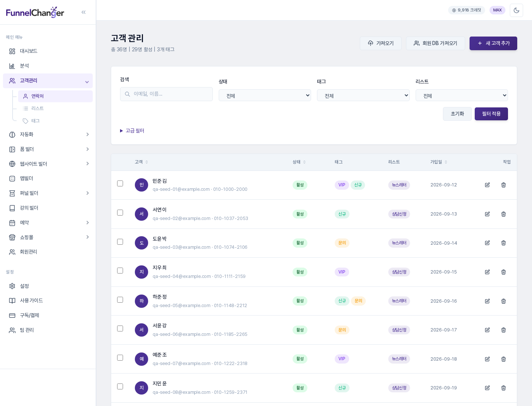532x406 pixels.
Task: Click the FunnelChanger logo
Action: click(x=35, y=12)
